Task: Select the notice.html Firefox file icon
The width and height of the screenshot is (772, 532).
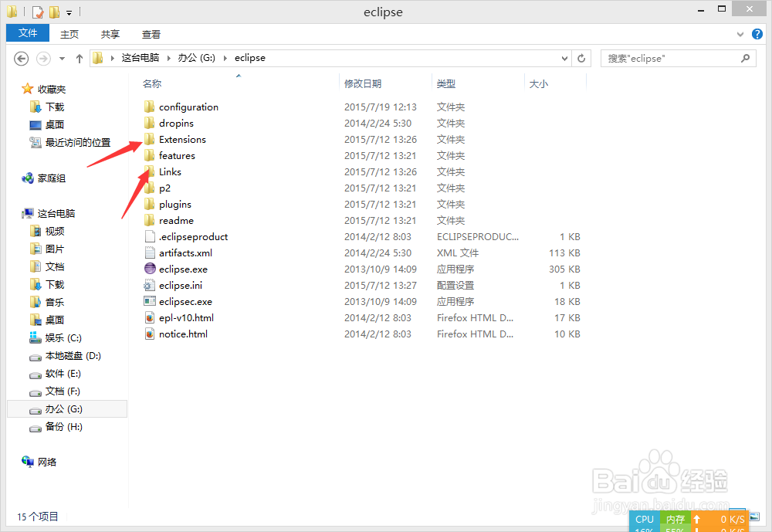Action: pos(150,334)
